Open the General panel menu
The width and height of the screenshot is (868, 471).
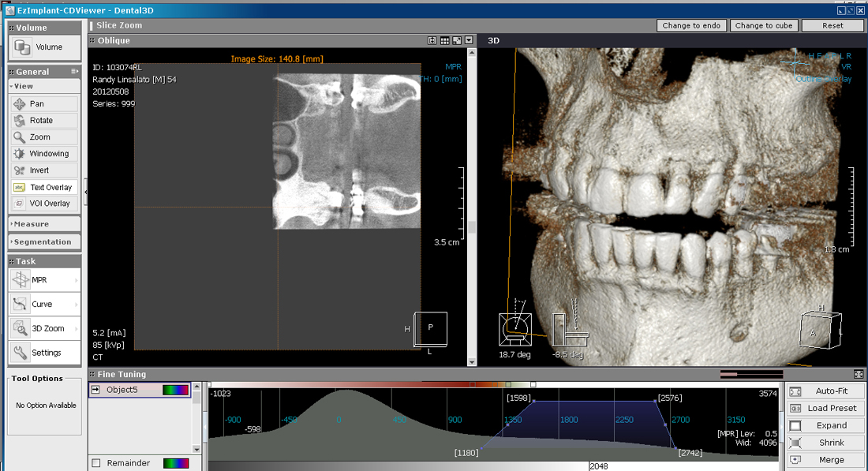pos(74,72)
